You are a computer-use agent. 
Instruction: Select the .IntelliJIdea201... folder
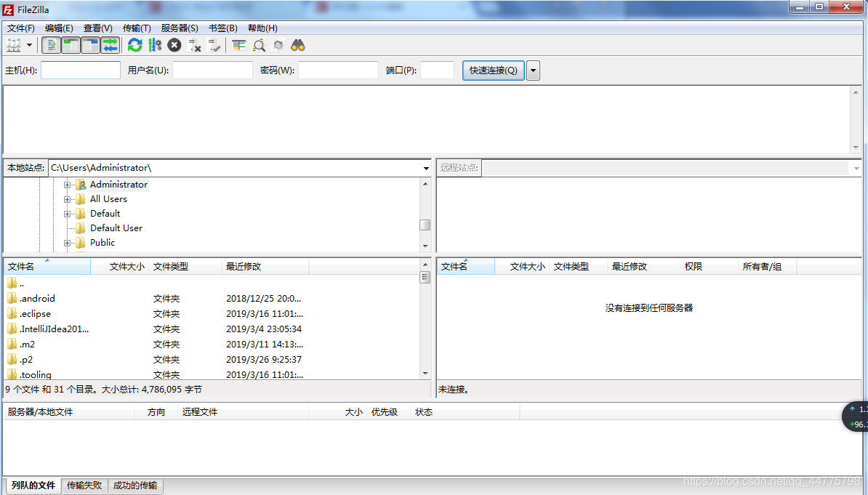click(x=54, y=329)
